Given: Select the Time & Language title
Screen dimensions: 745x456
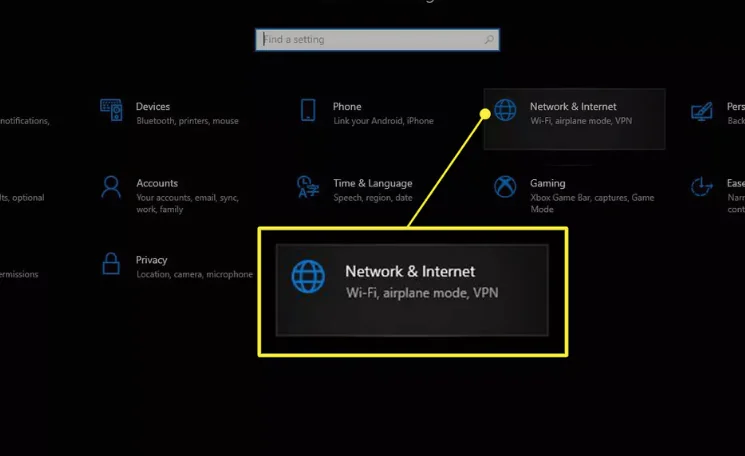Looking at the screenshot, I should tap(372, 183).
